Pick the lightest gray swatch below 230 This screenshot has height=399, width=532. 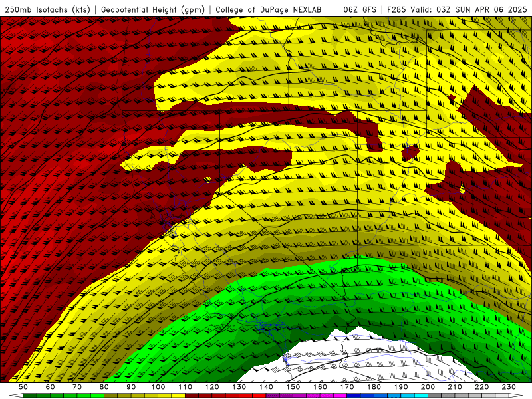pyautogui.click(x=502, y=395)
